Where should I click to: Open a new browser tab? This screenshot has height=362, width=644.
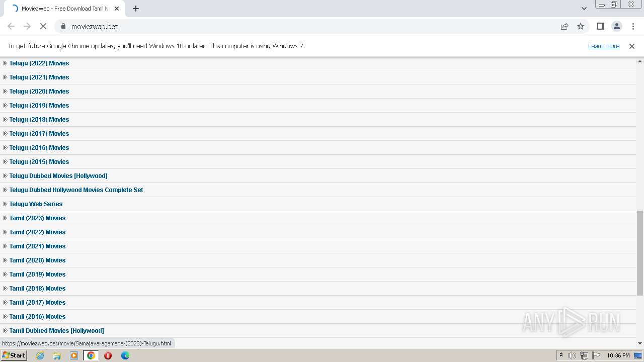click(136, 9)
